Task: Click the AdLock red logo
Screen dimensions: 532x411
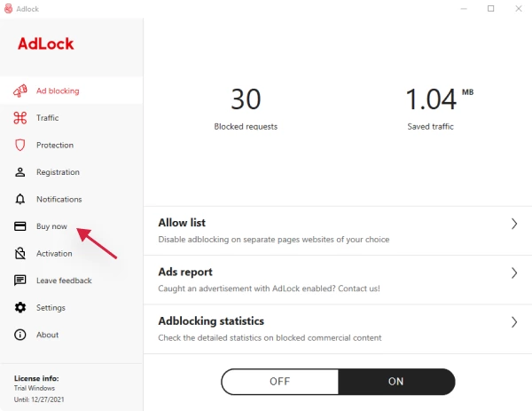Action: click(46, 43)
